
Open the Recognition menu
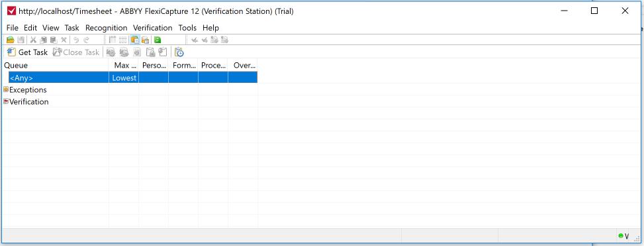click(x=107, y=28)
